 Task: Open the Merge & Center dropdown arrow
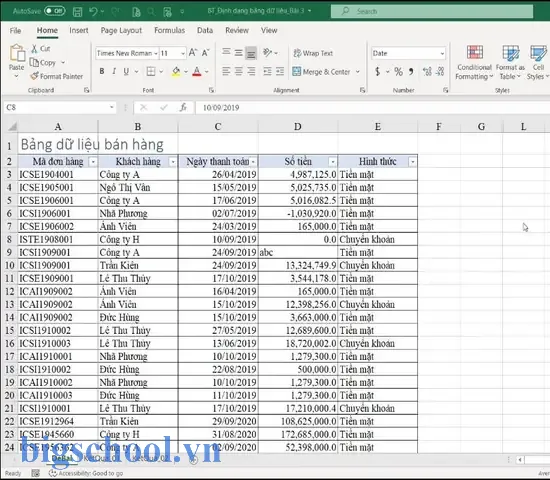point(358,72)
